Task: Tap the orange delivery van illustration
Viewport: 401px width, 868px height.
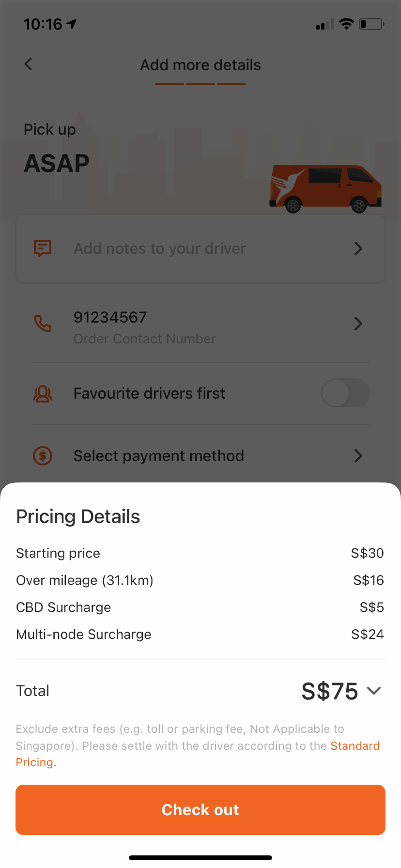Action: 325,189
